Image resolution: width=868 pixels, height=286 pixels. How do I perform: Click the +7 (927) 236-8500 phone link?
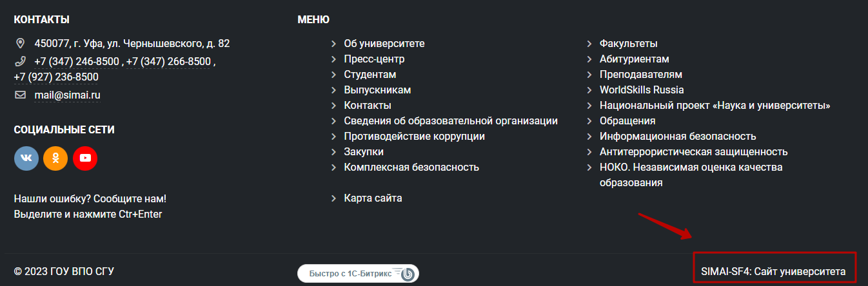coord(56,77)
